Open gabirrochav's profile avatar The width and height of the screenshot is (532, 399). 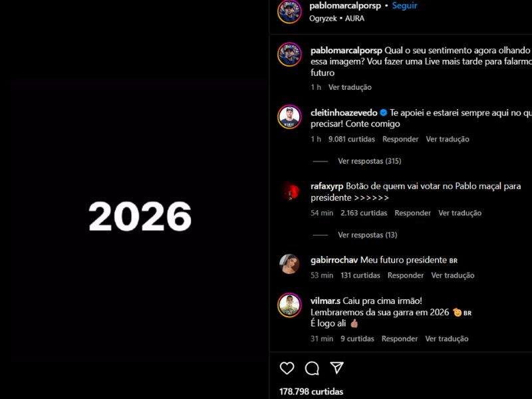click(x=289, y=264)
